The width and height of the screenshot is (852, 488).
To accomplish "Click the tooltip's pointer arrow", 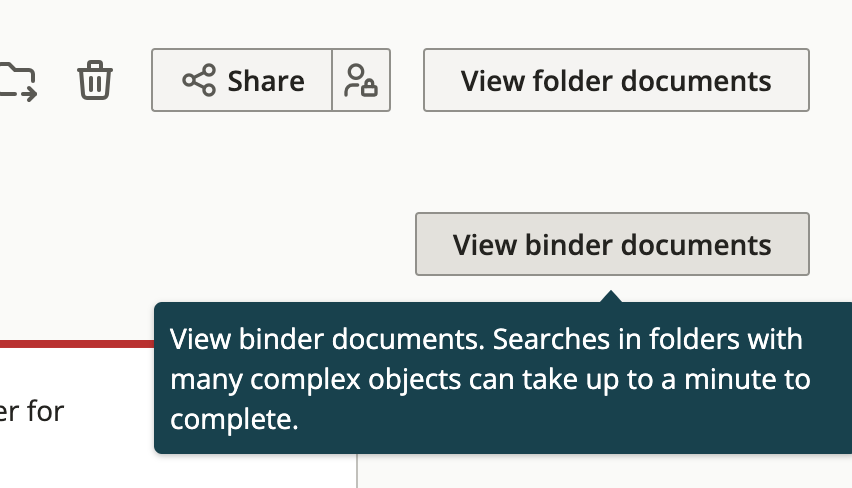I will tap(611, 296).
